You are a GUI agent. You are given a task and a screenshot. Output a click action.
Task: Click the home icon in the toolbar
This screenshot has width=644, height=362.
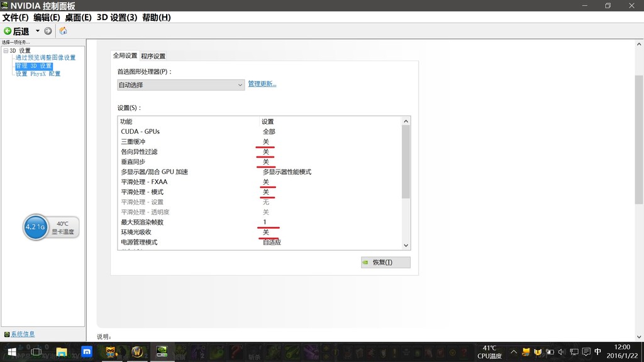pos(63,30)
